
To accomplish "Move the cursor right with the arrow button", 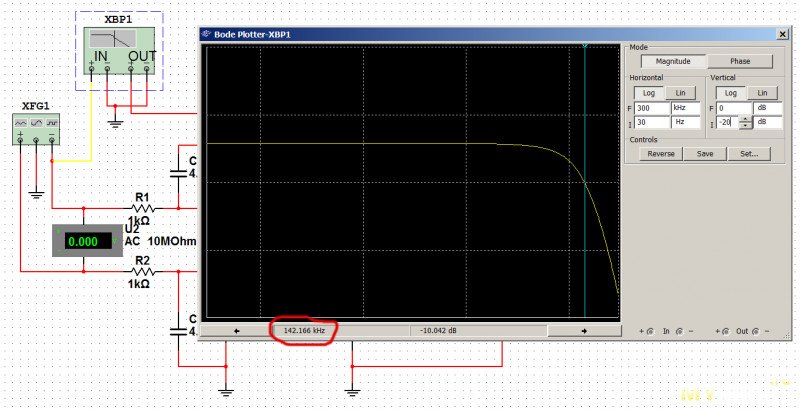I will point(583,329).
